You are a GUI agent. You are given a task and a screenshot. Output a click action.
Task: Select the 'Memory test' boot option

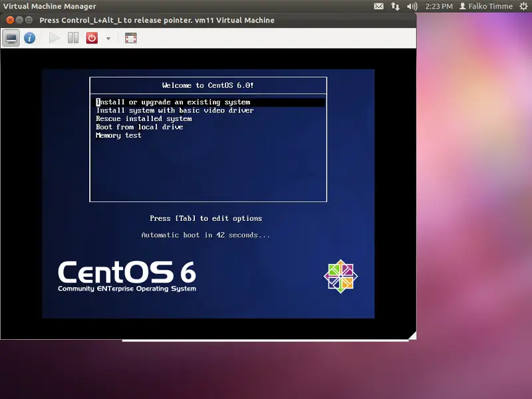[118, 136]
